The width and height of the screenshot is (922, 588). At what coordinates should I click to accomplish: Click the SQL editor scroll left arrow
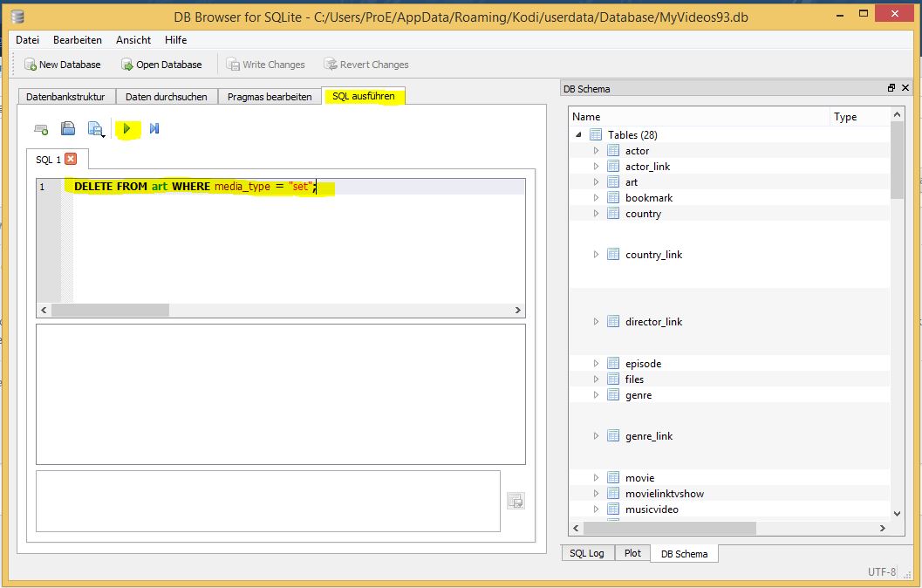click(x=44, y=310)
